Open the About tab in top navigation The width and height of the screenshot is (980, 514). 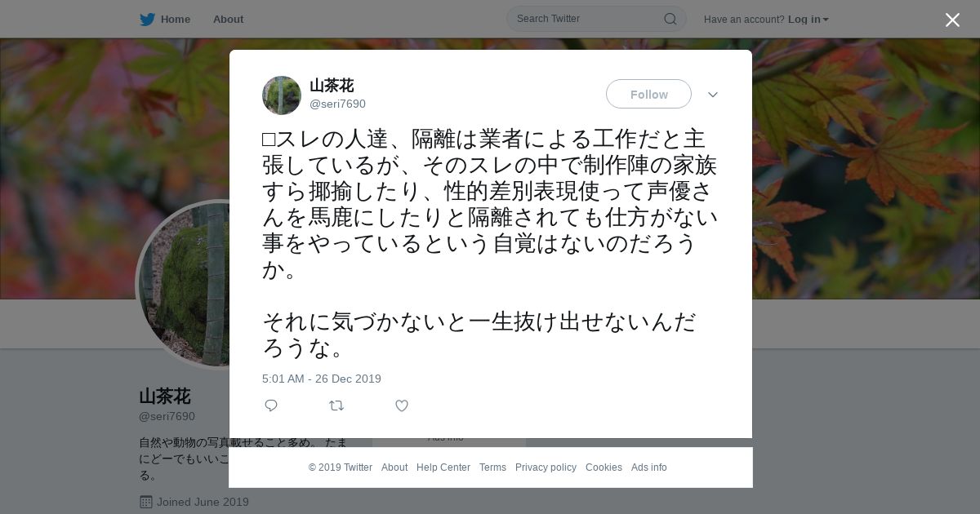pyautogui.click(x=228, y=19)
